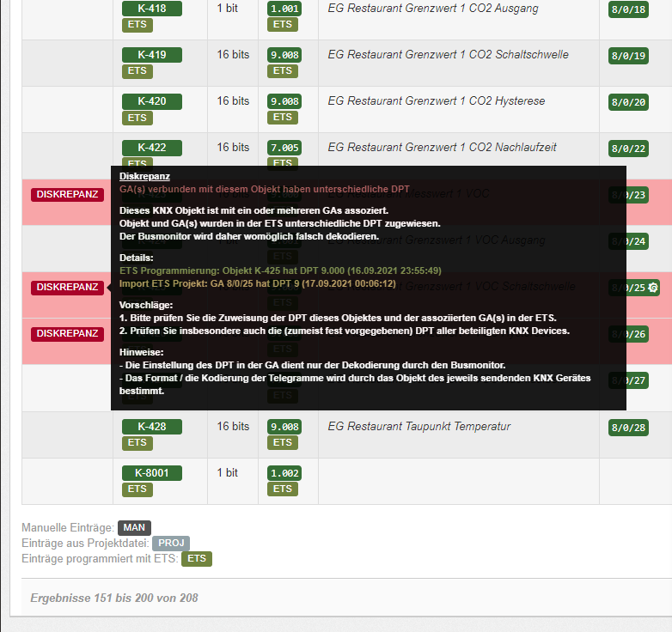Image resolution: width=672 pixels, height=632 pixels.
Task: Select DPT badge 1.002 in K-8001 row
Action: [x=284, y=473]
